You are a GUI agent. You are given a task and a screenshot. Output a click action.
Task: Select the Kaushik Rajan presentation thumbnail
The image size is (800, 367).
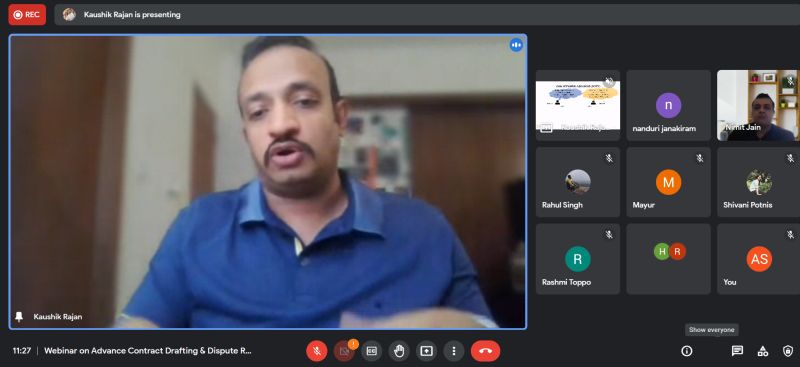click(x=578, y=105)
